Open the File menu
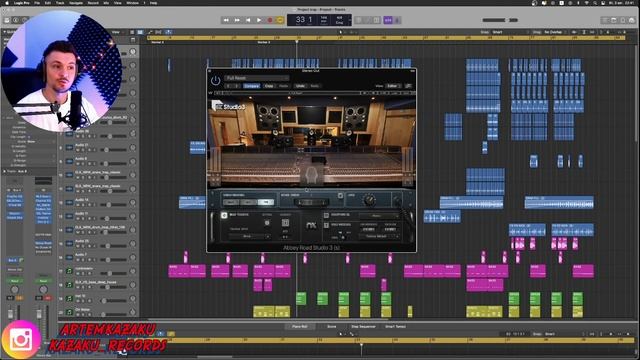This screenshot has height=360, width=640. (37, 3)
